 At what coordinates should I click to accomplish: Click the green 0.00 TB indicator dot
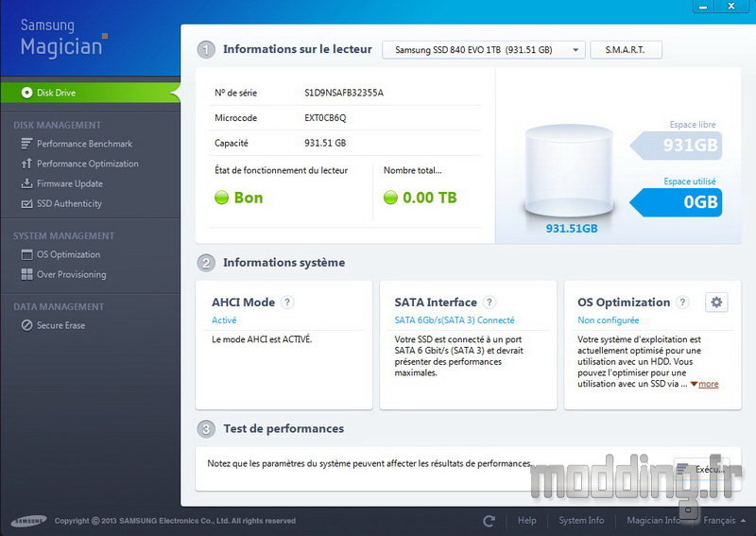[x=390, y=198]
